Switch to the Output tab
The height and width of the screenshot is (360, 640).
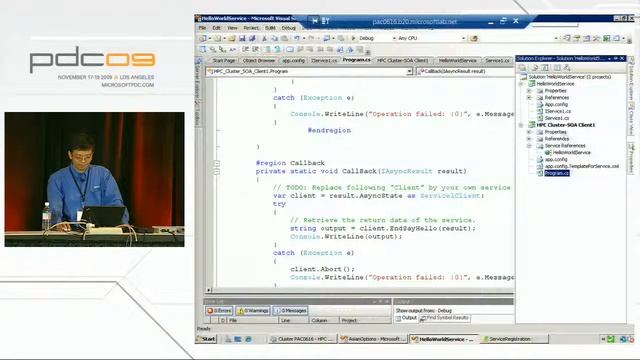(x=406, y=318)
